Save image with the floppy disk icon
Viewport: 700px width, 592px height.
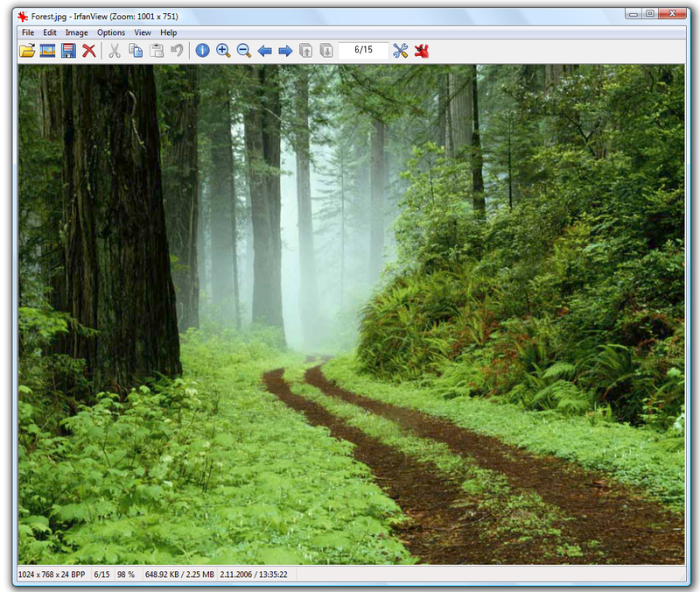pyautogui.click(x=68, y=51)
